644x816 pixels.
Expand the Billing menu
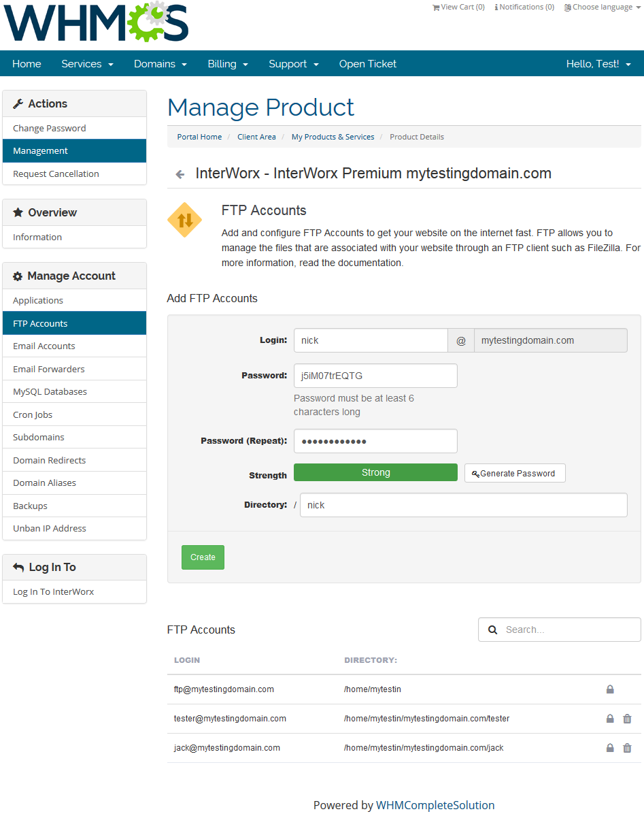pyautogui.click(x=228, y=63)
